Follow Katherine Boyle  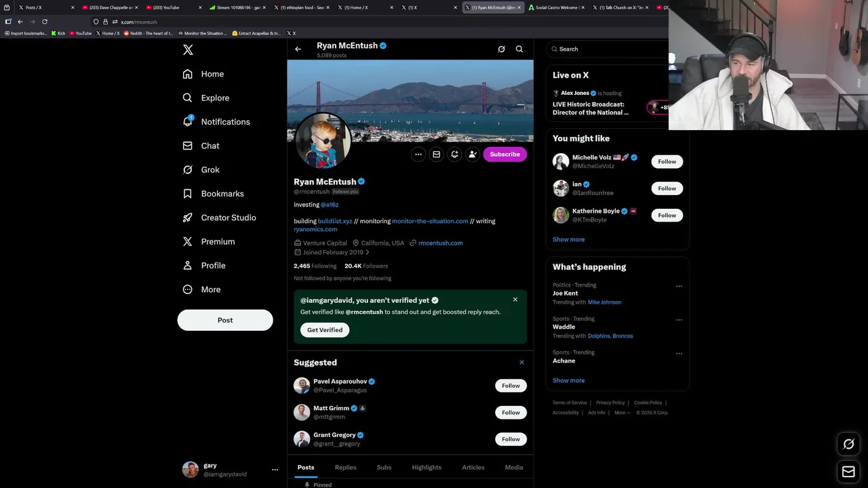coord(667,215)
